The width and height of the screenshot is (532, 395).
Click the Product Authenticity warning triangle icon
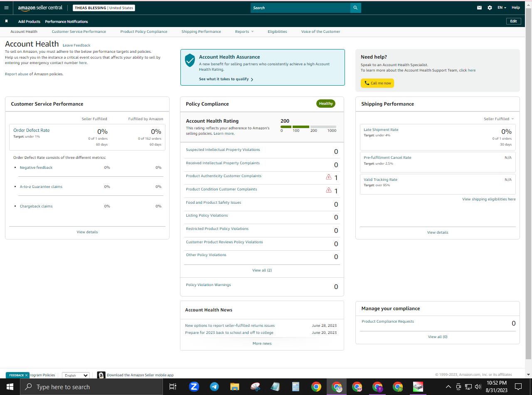[x=329, y=177]
